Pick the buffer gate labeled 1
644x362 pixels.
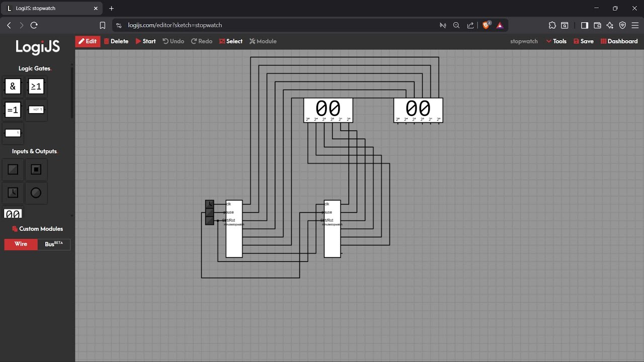click(x=13, y=133)
